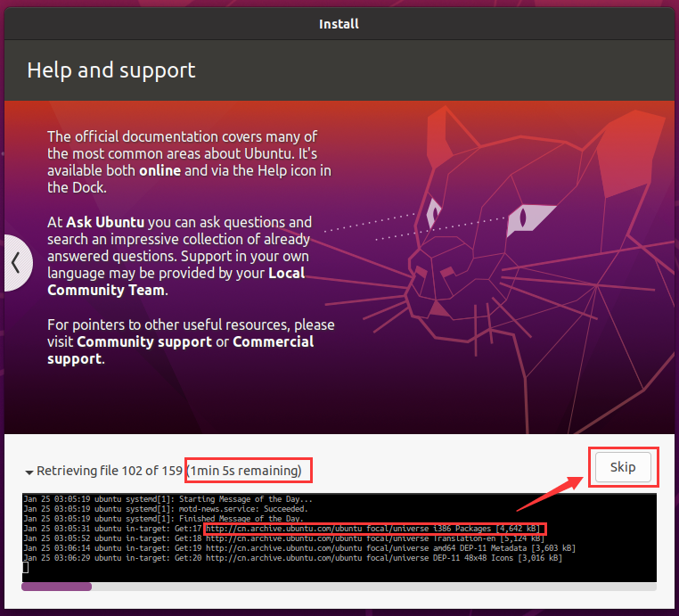Select the 'Finished Message of the Day.' log line
The image size is (679, 616).
click(164, 519)
